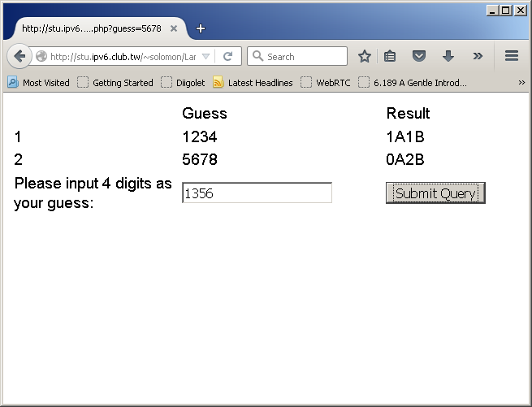Open the bookmarks list icon
Screen dimensions: 532x407
[391, 56]
